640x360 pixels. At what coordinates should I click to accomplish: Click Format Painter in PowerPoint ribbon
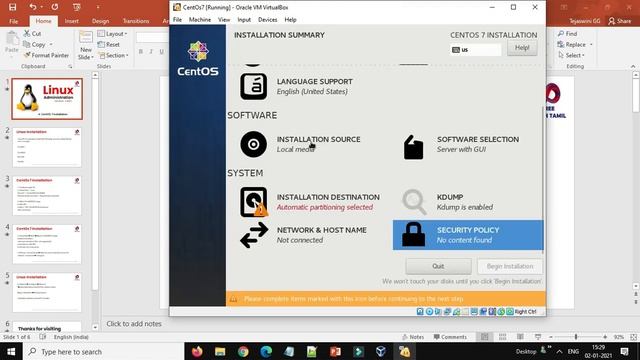[x=46, y=55]
